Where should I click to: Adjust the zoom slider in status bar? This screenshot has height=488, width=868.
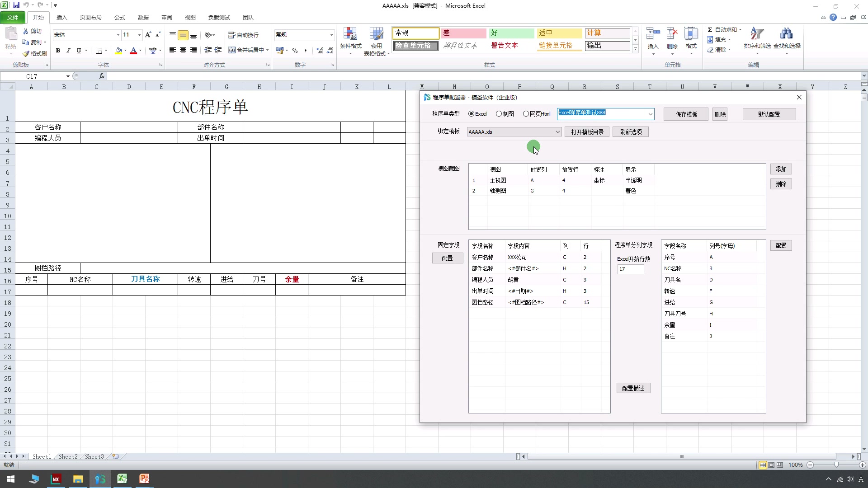click(x=836, y=465)
